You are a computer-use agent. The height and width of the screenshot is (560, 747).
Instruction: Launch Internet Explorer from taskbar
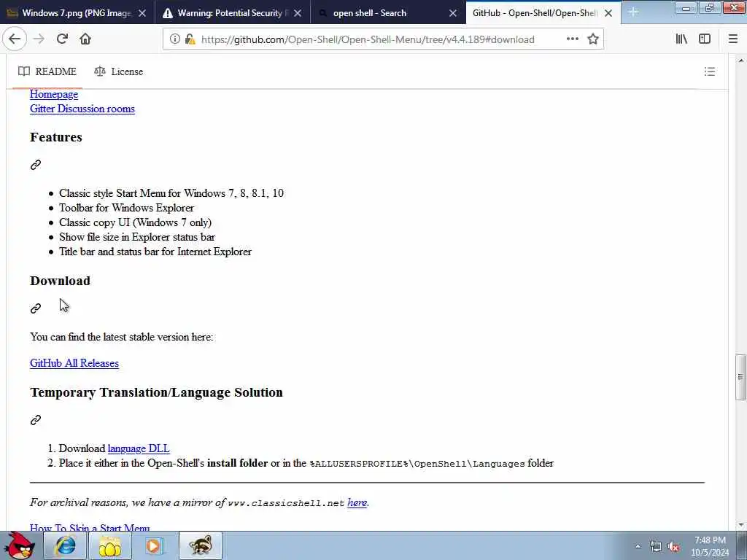65,545
